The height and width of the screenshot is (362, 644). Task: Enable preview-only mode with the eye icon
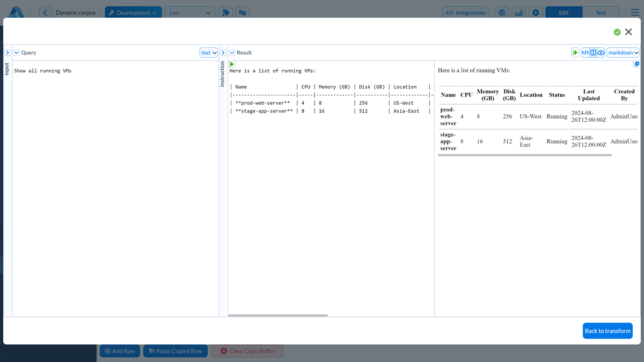pyautogui.click(x=601, y=53)
